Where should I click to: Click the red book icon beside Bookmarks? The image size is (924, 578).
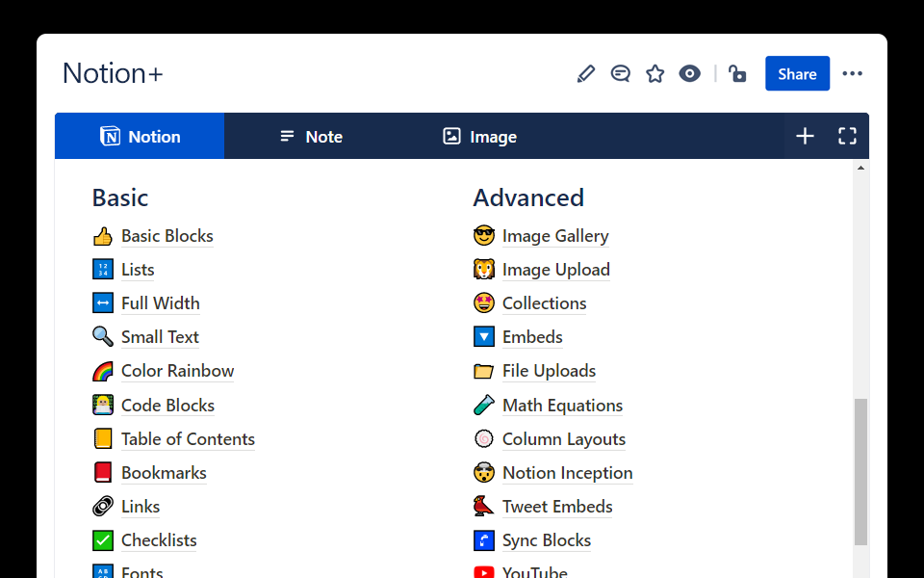(x=103, y=472)
